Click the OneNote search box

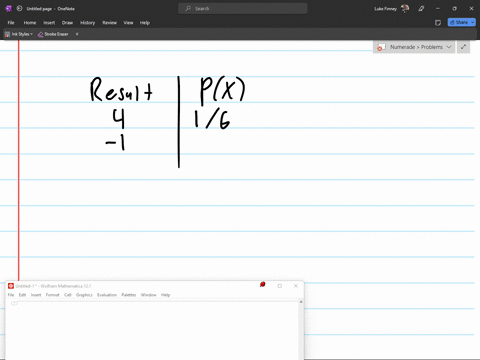243,8
